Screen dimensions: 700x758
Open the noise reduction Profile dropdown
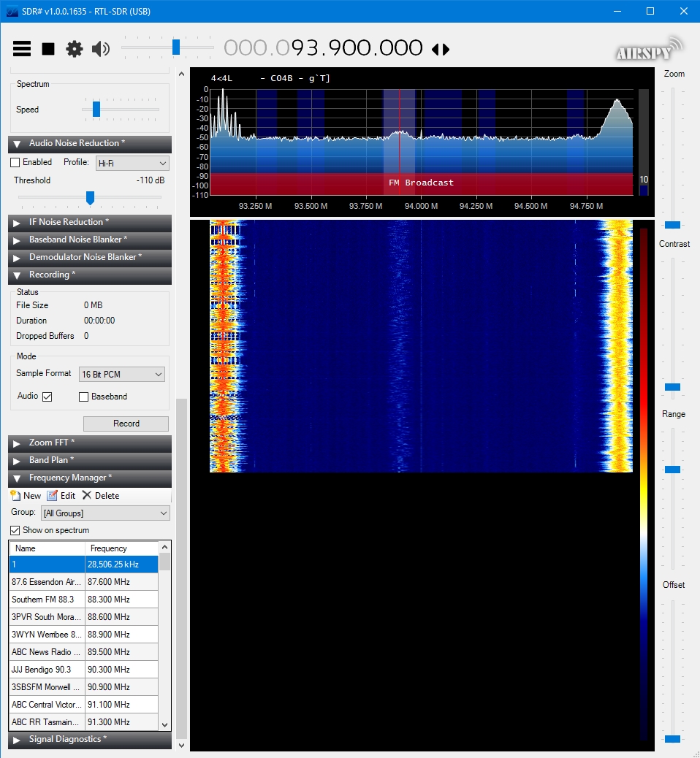pos(132,163)
